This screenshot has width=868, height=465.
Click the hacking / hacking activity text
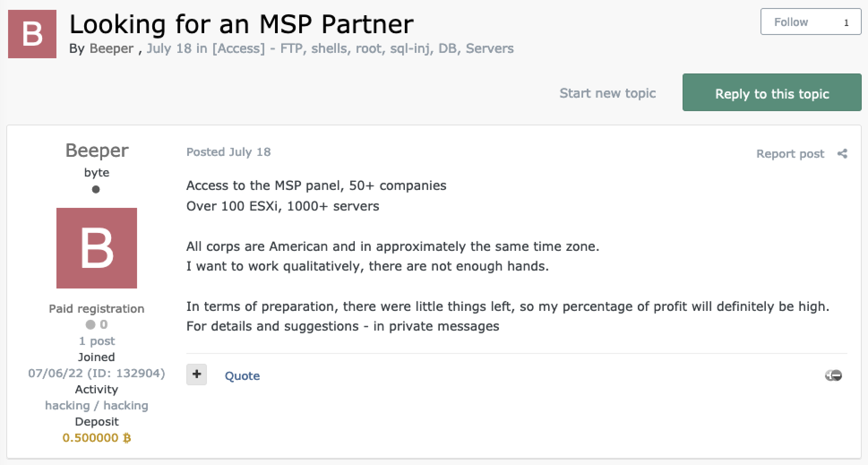tap(97, 405)
